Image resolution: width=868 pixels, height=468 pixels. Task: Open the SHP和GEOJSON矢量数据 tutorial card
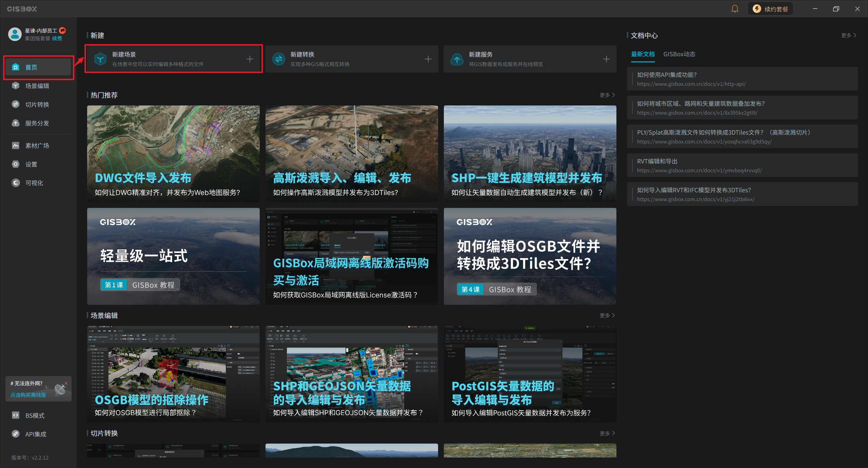(352, 374)
